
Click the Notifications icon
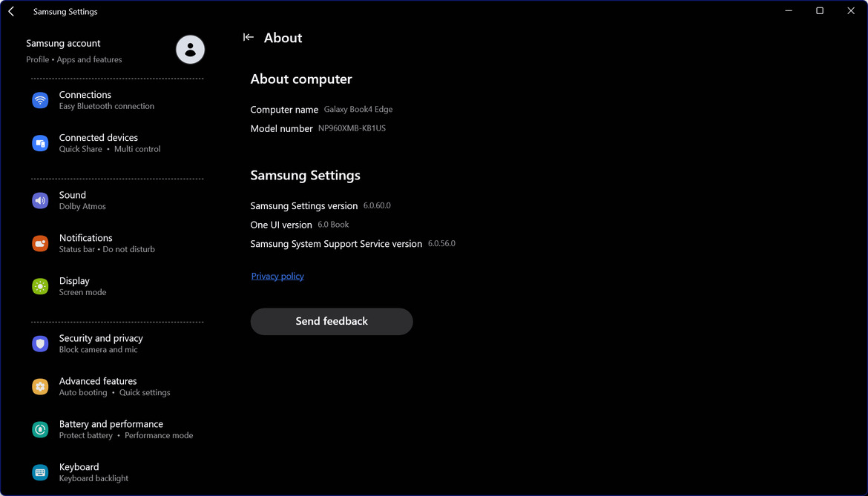pos(40,243)
